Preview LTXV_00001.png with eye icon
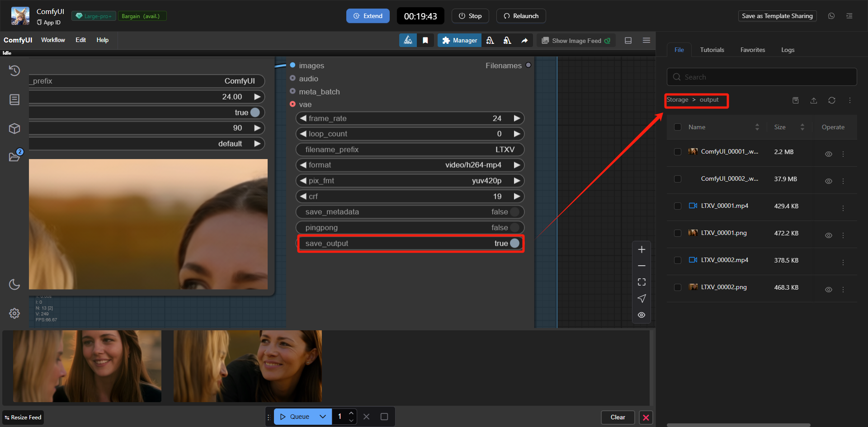Viewport: 868px width, 427px height. (x=828, y=235)
